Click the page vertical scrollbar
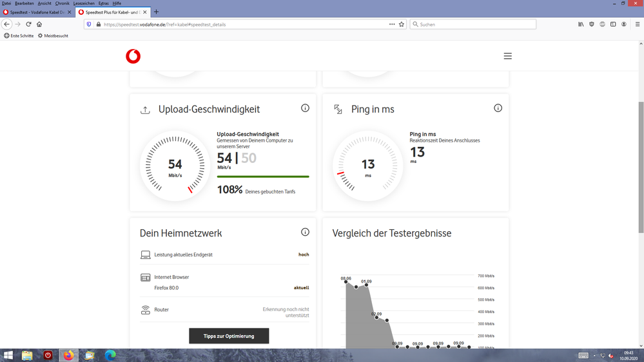This screenshot has height=362, width=644. point(641,166)
